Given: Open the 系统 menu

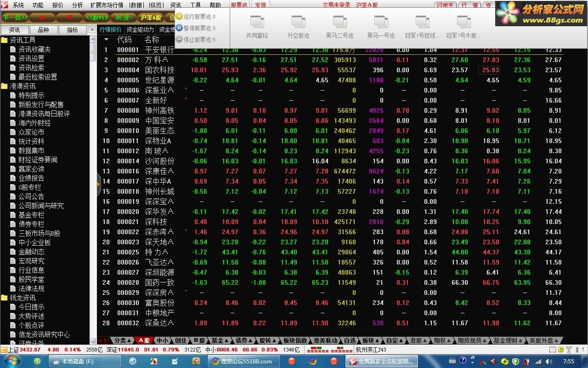Looking at the screenshot, I should tap(18, 5).
